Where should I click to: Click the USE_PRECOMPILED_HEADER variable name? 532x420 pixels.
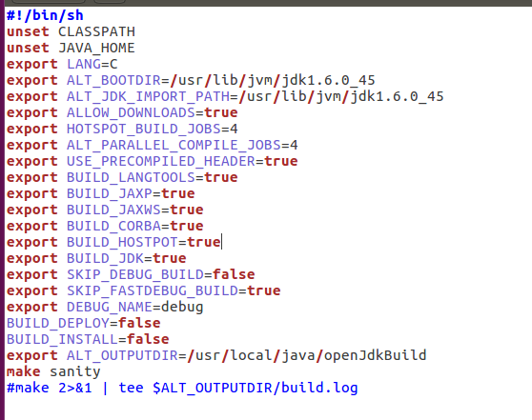pyautogui.click(x=161, y=161)
